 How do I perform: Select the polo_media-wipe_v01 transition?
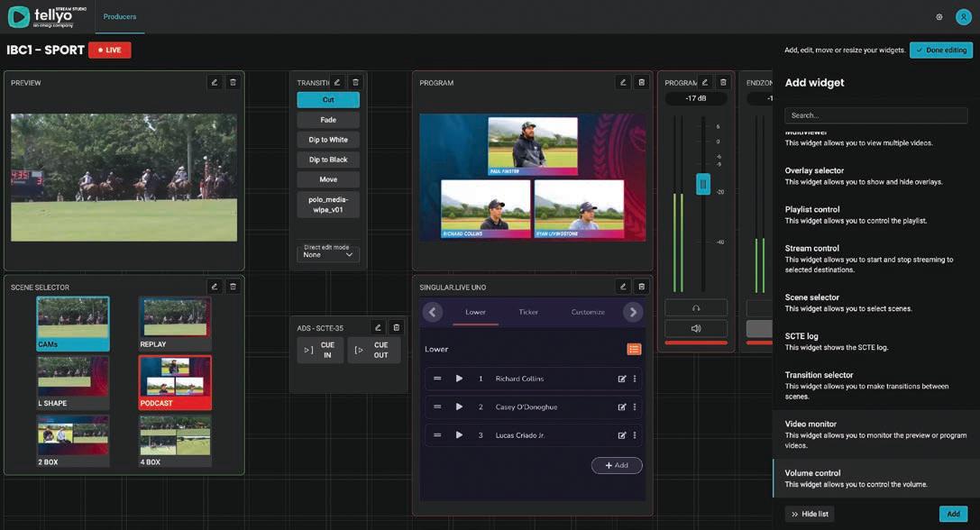[x=328, y=205]
